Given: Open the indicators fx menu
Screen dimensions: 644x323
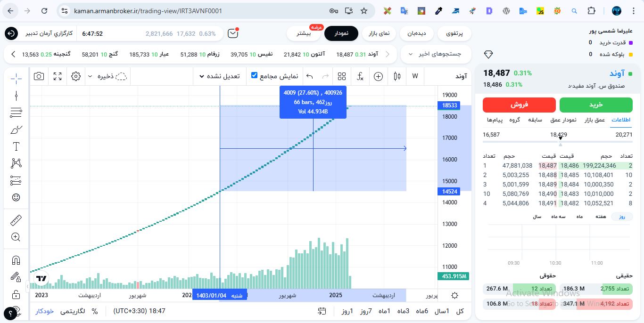Looking at the screenshot, I should click(360, 76).
